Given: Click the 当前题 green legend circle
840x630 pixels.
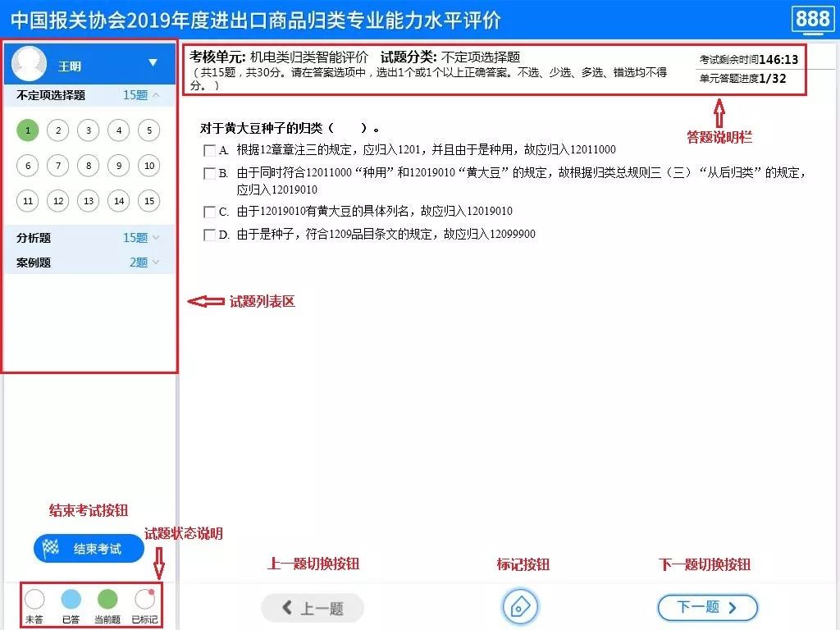Looking at the screenshot, I should tap(107, 598).
